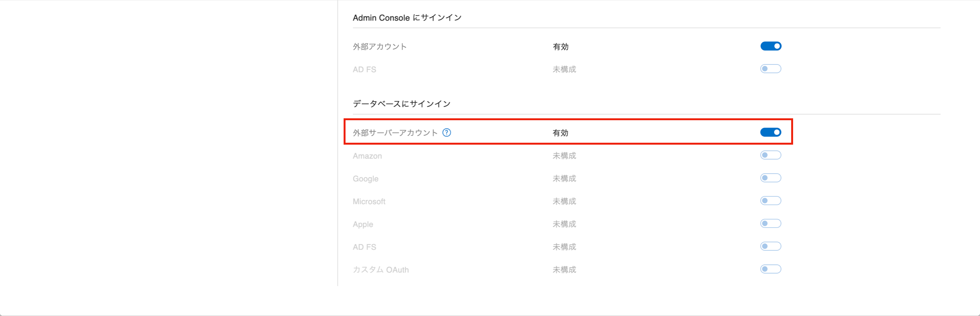Screen dimensions: 980x316
Task: Click the データベースにサインイン heading
Action: 402,103
